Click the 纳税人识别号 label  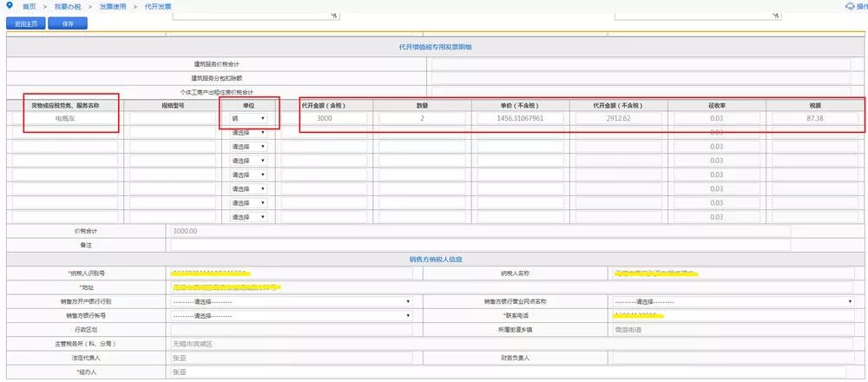click(86, 273)
